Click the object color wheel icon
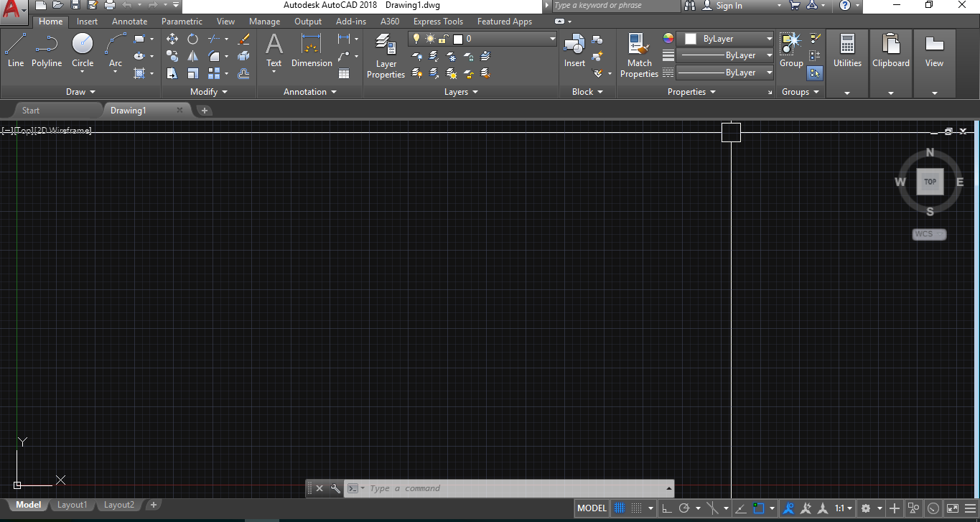The image size is (980, 522). coord(668,39)
